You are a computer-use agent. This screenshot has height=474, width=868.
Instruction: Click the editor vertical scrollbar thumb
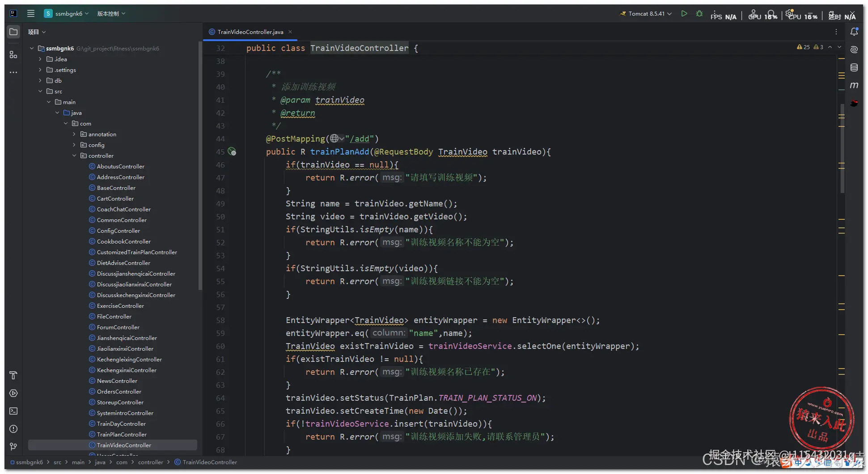pyautogui.click(x=842, y=148)
